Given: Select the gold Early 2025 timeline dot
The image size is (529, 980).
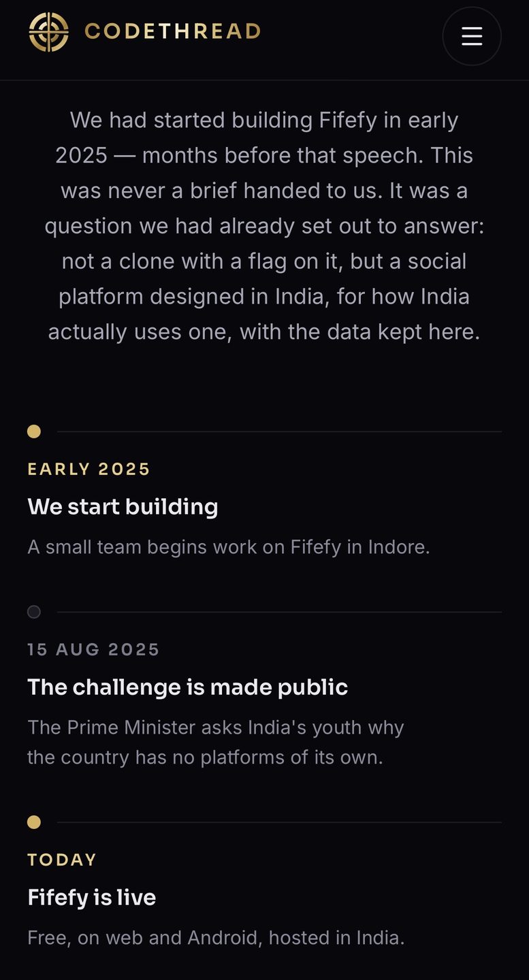Looking at the screenshot, I should pyautogui.click(x=34, y=431).
